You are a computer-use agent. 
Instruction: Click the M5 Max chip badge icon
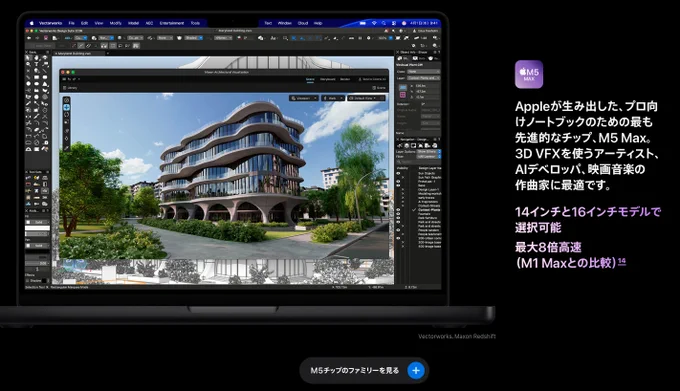coord(529,75)
